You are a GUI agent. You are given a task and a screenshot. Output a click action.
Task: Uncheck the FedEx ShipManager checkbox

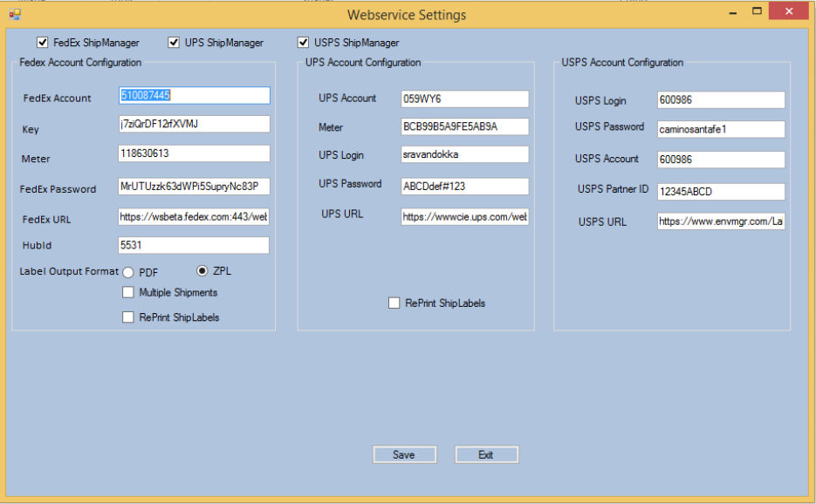(42, 42)
